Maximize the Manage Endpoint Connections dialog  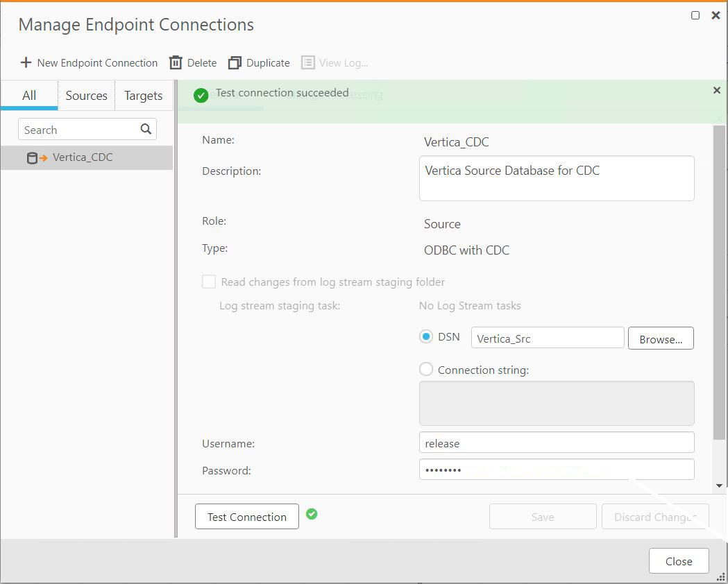click(x=695, y=15)
